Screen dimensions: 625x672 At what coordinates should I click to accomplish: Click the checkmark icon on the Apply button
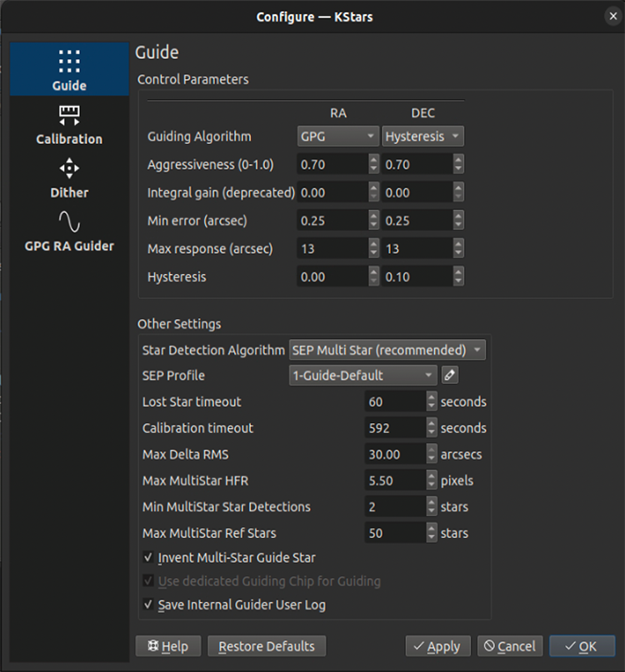click(x=419, y=646)
